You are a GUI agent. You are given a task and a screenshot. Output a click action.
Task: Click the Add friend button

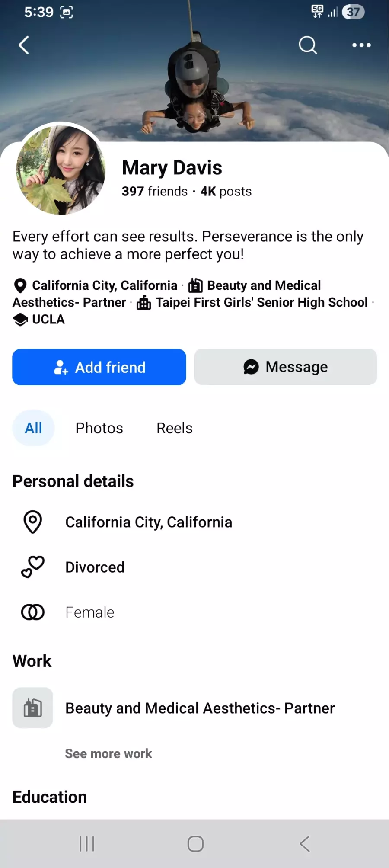99,367
